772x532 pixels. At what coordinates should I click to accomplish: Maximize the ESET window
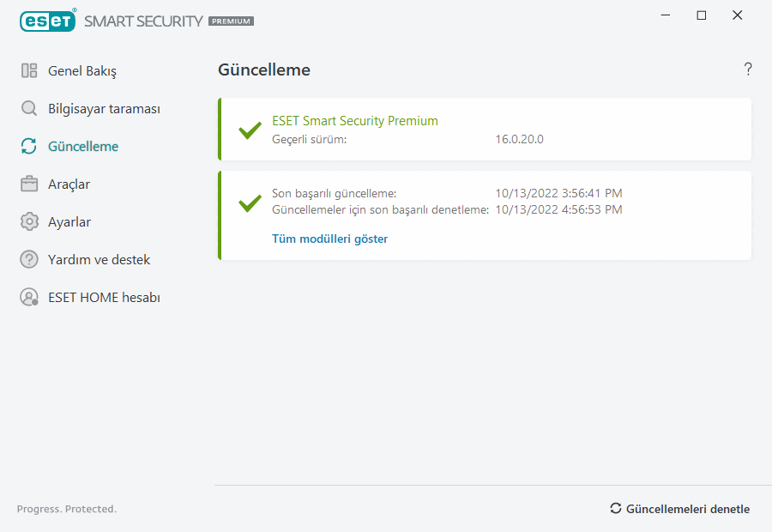pos(702,15)
